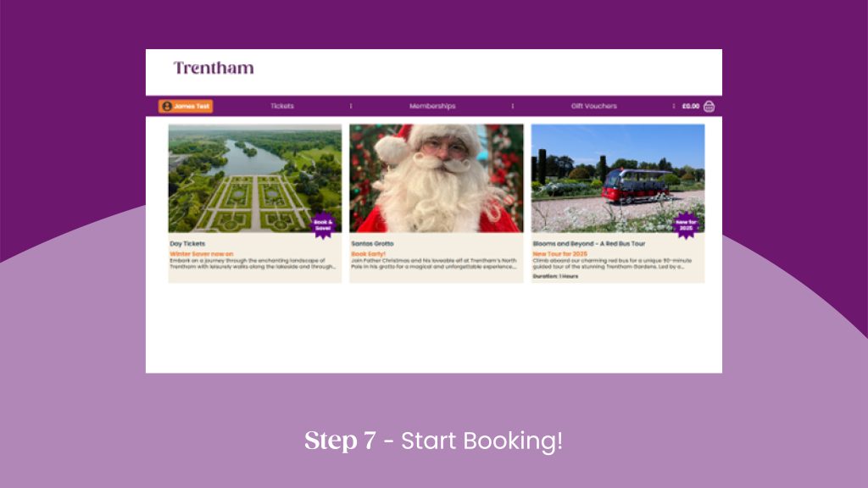868x488 pixels.
Task: Open the James Test account button
Action: click(x=186, y=106)
